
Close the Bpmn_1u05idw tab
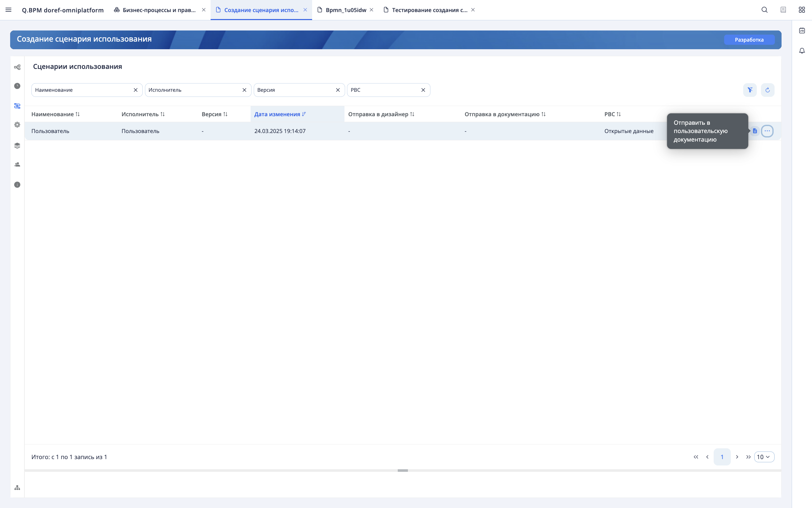click(x=371, y=10)
